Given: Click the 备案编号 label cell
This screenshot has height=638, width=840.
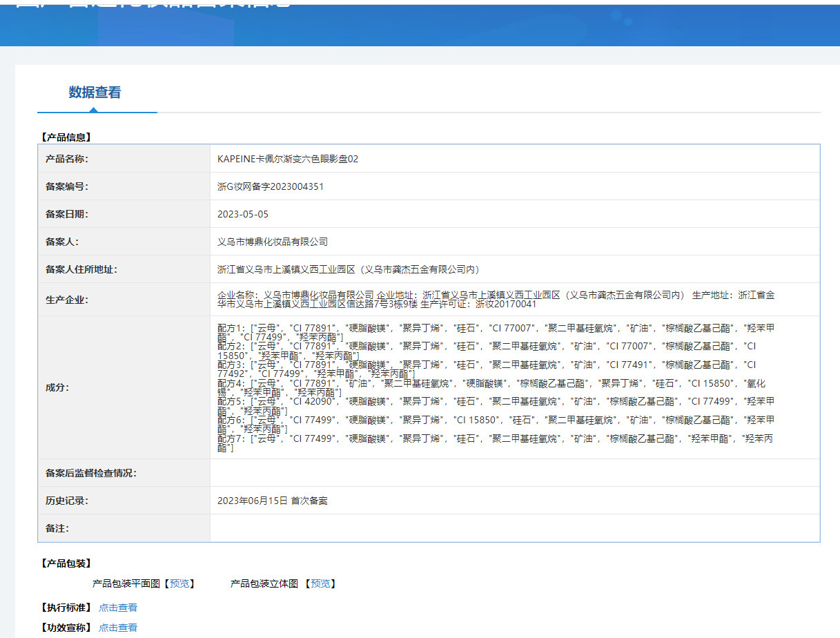Looking at the screenshot, I should point(124,186).
